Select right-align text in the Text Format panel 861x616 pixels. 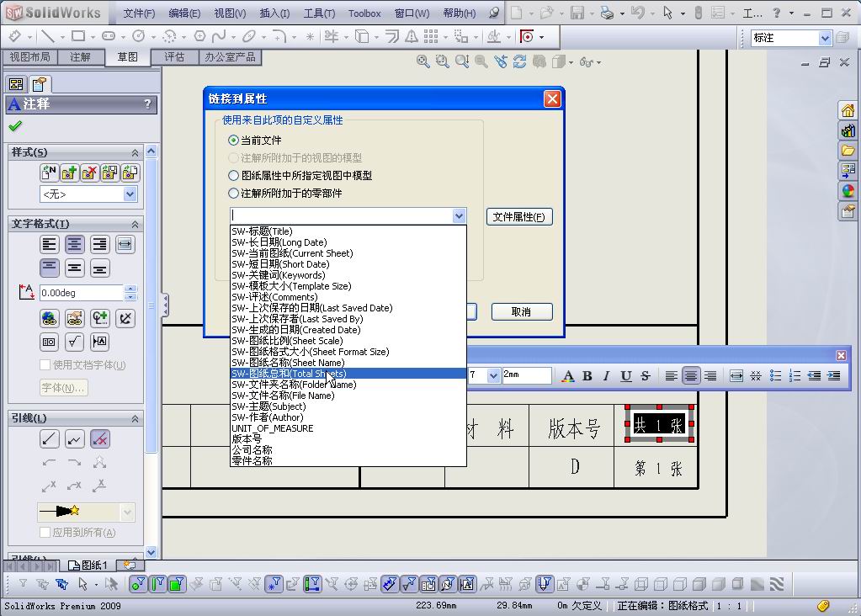100,244
